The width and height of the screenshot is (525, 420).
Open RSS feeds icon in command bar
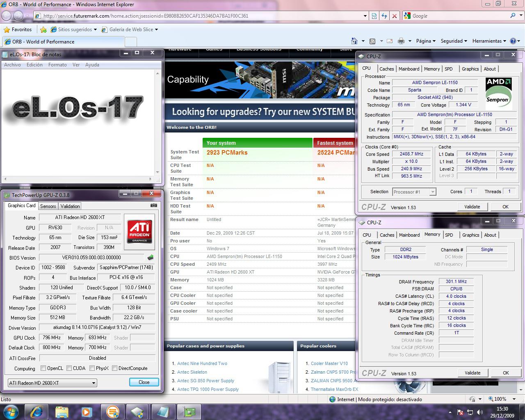(x=372, y=41)
